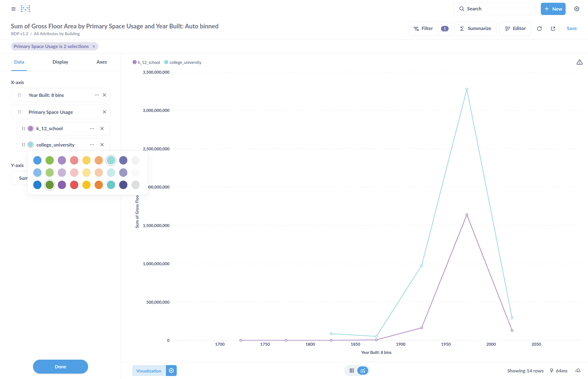Viewport: 588px width, 379px height.
Task: Open k_12_school series more options
Action: [x=92, y=129]
